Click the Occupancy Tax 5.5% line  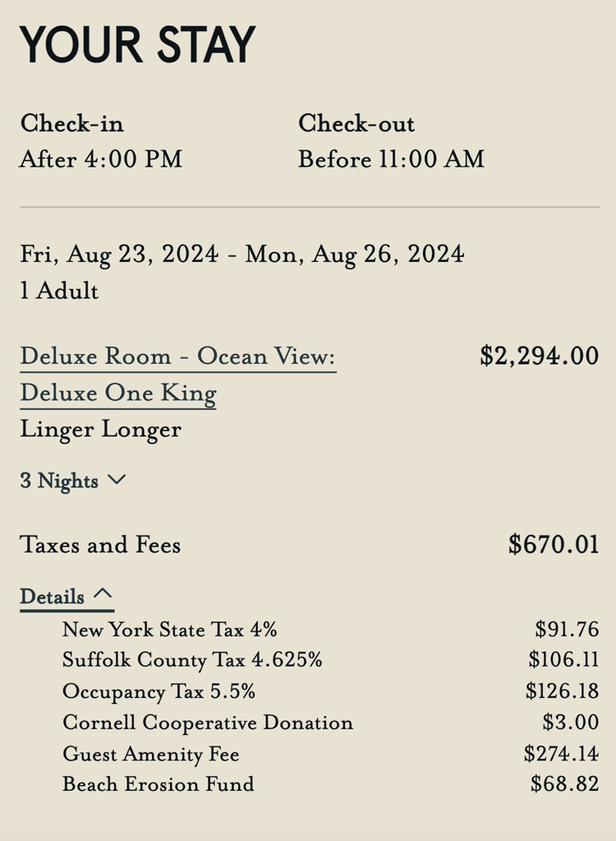[x=159, y=692]
